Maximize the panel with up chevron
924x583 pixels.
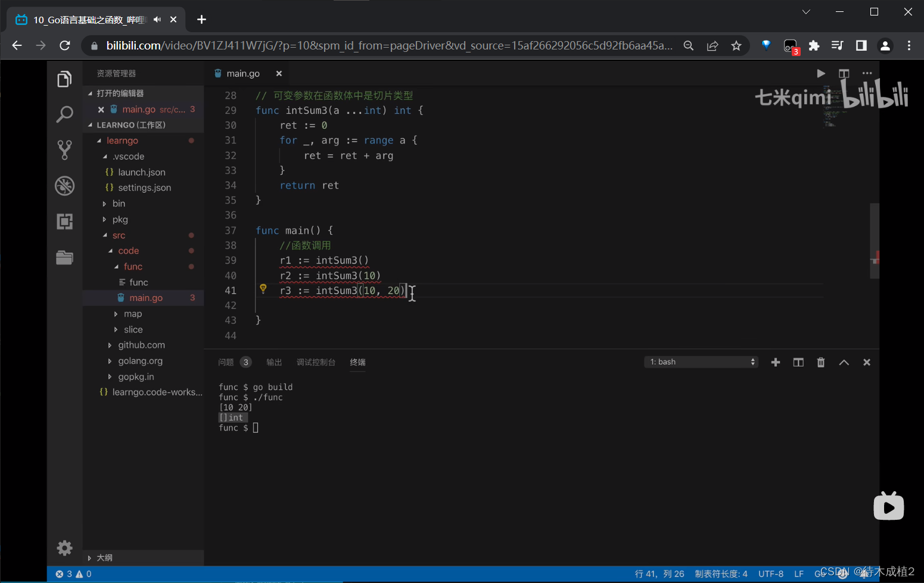click(x=844, y=362)
